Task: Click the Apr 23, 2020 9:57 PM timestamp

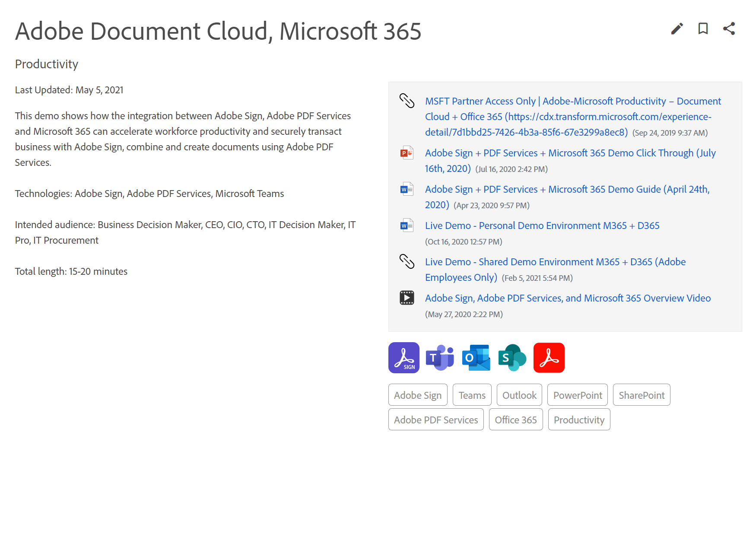Action: 492,206
